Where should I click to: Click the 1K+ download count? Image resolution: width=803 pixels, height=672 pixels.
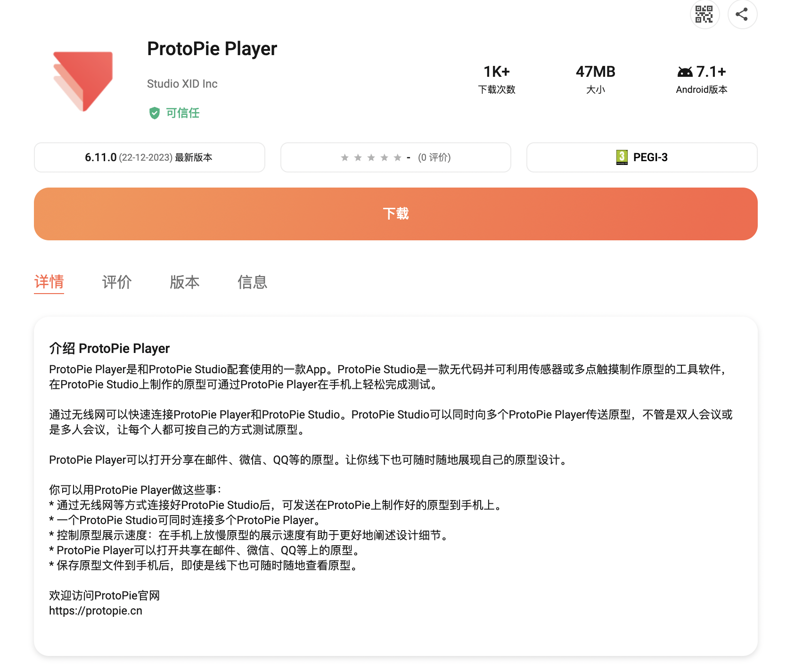click(x=496, y=72)
